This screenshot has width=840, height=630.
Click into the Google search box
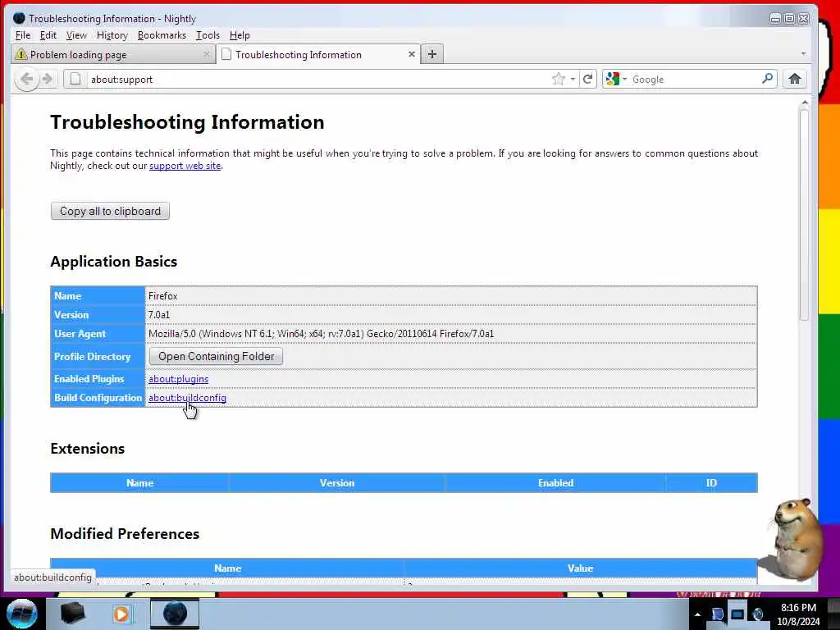pos(694,80)
